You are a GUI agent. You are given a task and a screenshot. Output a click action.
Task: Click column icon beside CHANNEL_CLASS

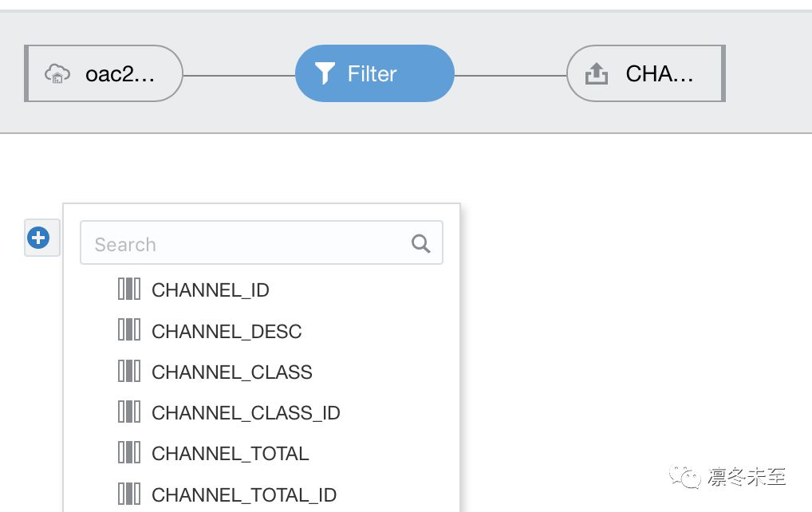(128, 371)
